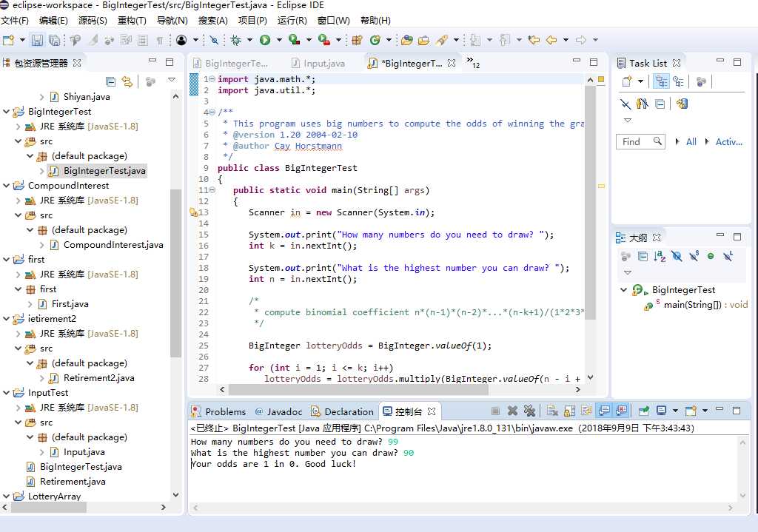Click Collapse All in Package Explorer
The image size is (758, 532).
pos(110,81)
